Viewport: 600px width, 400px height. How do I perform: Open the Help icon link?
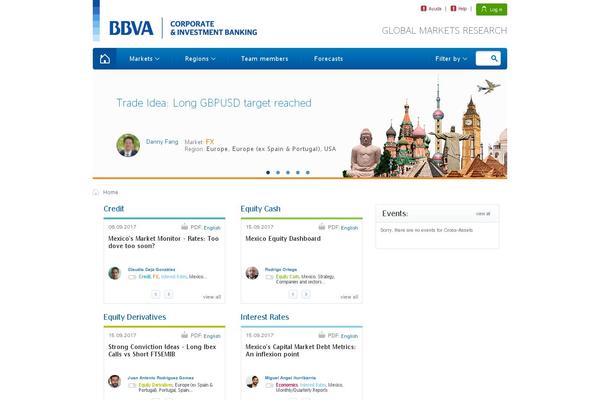click(x=458, y=8)
